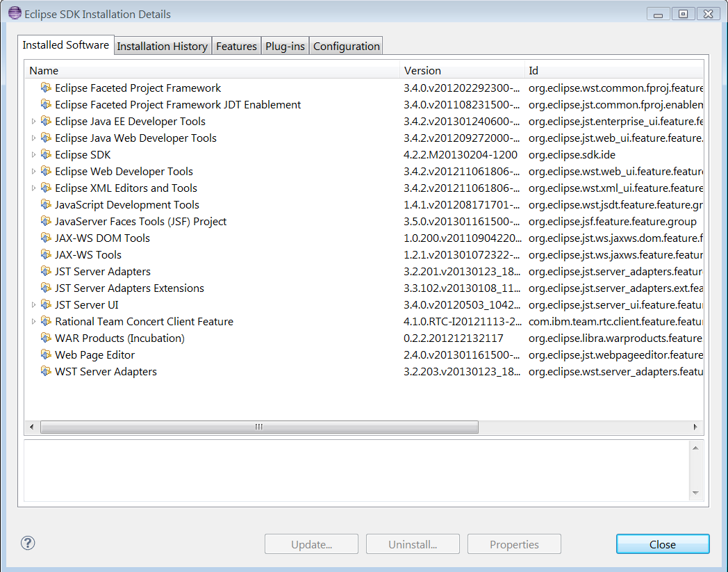Viewport: 728px width, 572px height.
Task: Click the org.eclipse.jsf.feature.feature.group id cell
Action: 613,222
